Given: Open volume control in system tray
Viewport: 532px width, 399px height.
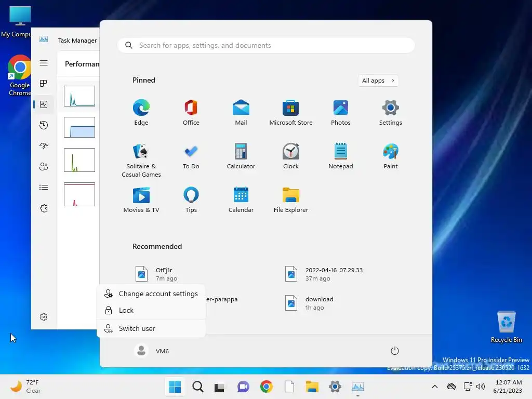Looking at the screenshot, I should (481, 387).
